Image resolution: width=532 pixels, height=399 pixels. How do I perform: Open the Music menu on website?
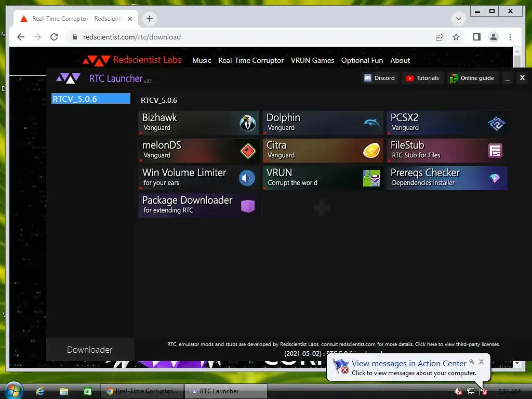point(202,60)
